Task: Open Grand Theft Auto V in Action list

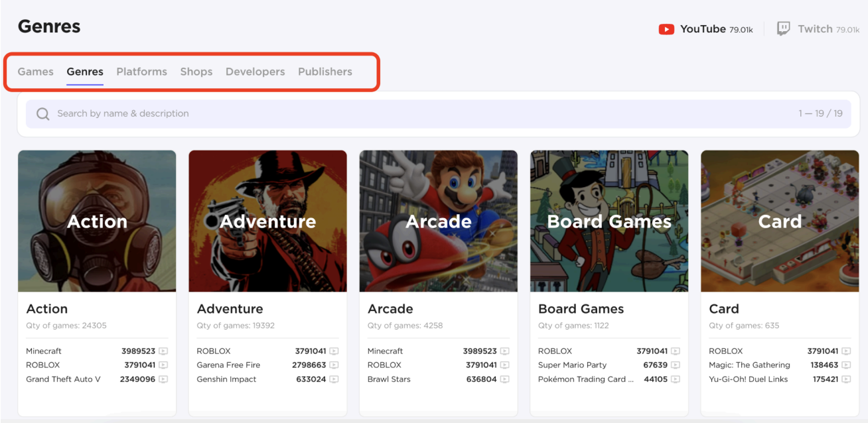Action: (63, 379)
